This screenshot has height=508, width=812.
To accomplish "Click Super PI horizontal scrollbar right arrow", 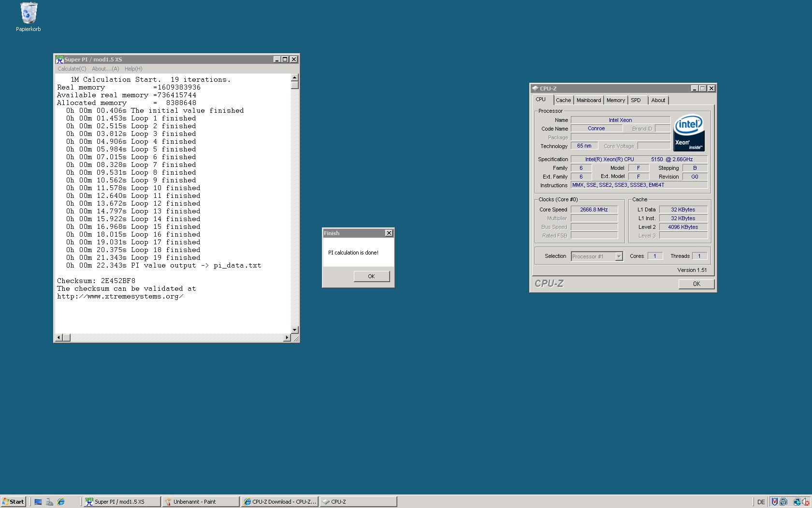I will (x=287, y=337).
